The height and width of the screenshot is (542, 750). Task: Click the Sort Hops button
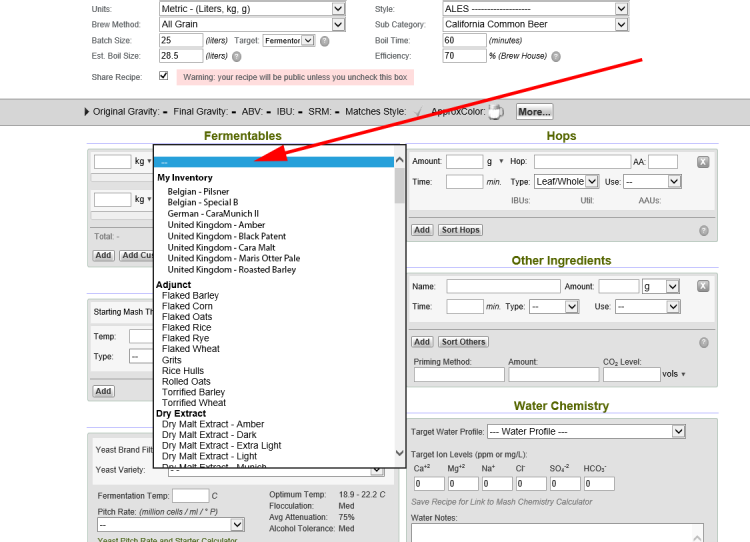[460, 230]
